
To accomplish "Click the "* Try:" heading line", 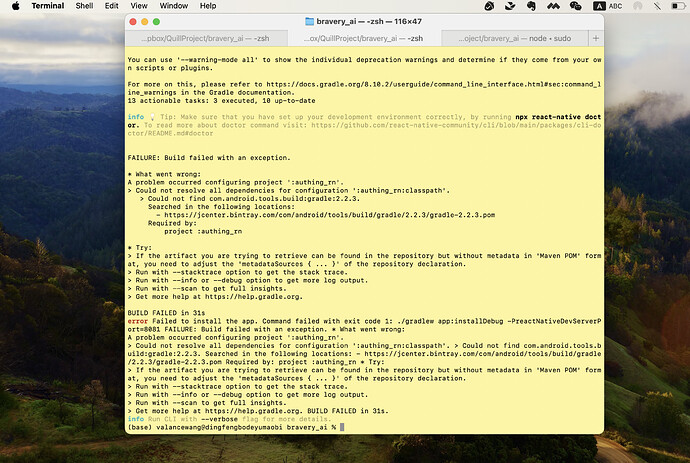I will pyautogui.click(x=139, y=247).
